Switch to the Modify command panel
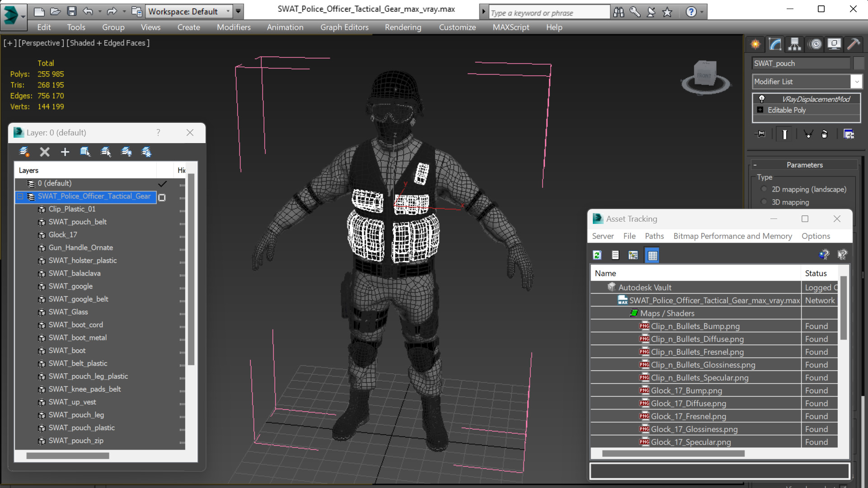This screenshot has width=868, height=488. pos(775,44)
